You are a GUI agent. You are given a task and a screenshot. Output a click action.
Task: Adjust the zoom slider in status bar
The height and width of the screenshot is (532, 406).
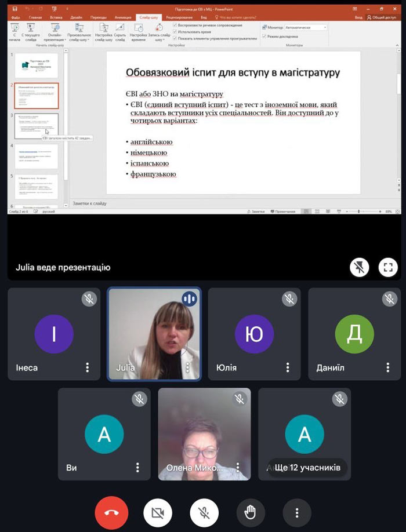point(358,212)
